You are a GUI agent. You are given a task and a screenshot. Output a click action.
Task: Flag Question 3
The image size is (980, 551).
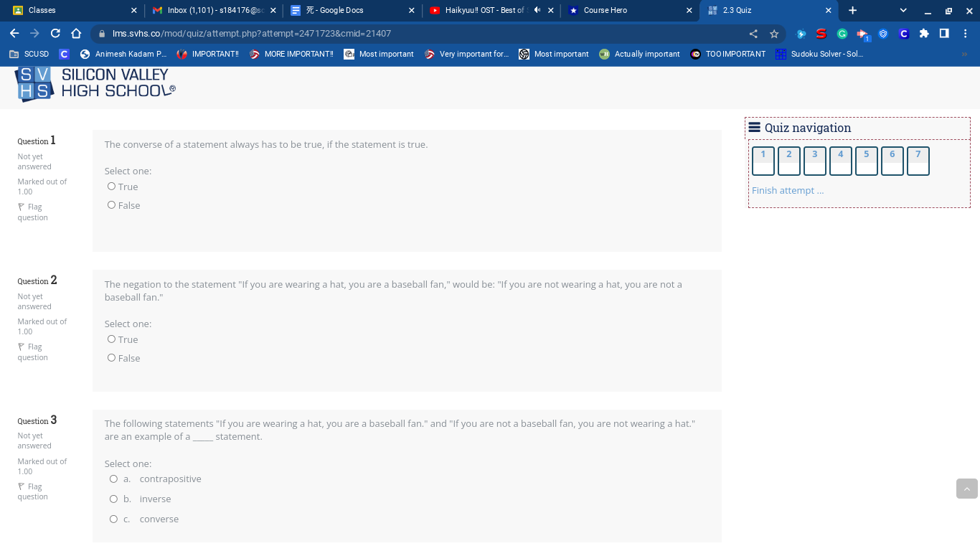(32, 491)
